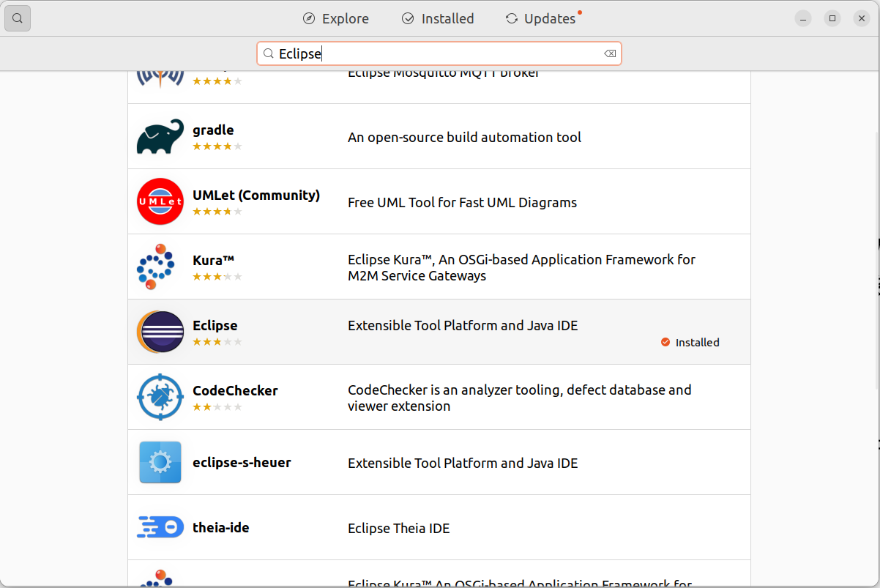Screen dimensions: 880x588
Task: Click the gradle elephant icon
Action: coord(160,137)
